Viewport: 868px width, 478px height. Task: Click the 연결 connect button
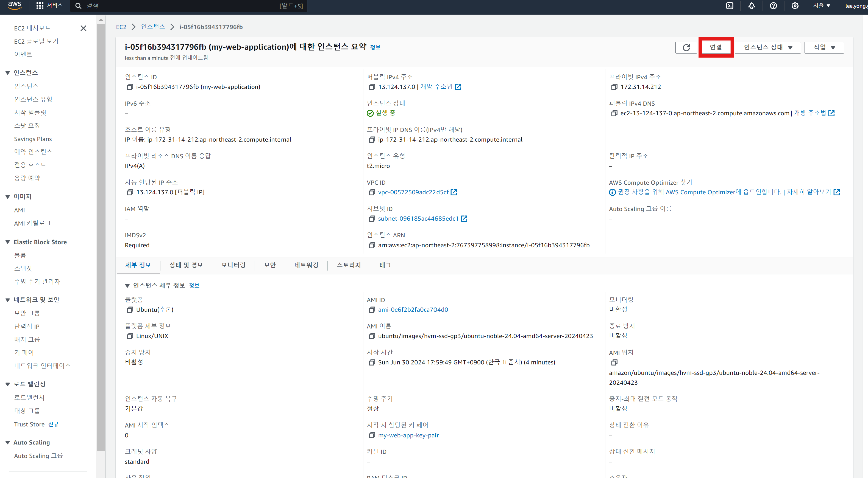716,47
